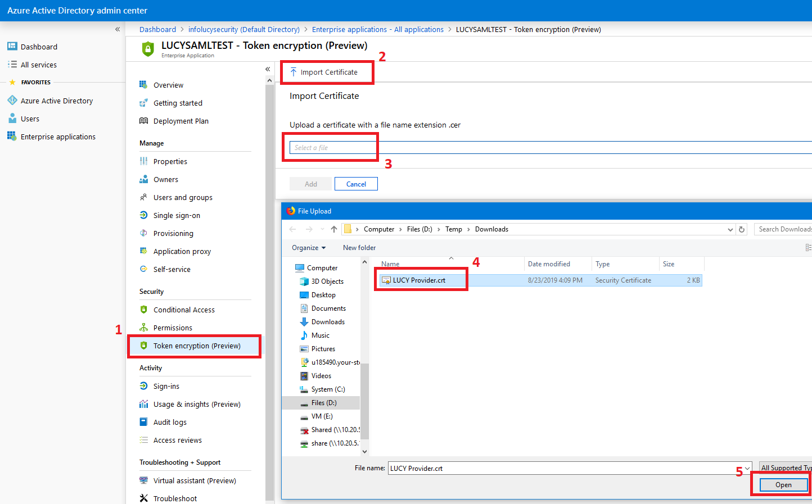812x504 pixels.
Task: Select Token encryption (Preview)
Action: point(195,346)
